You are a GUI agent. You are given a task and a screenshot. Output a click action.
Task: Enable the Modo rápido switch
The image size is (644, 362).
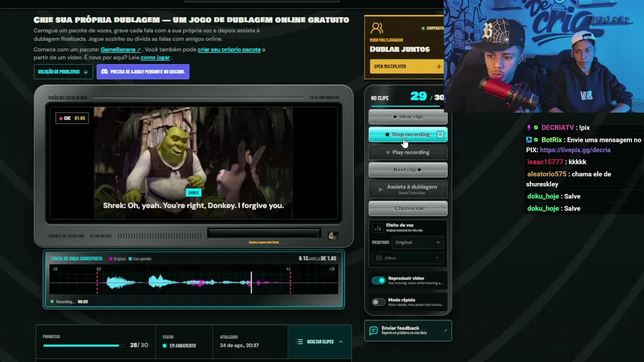(378, 302)
